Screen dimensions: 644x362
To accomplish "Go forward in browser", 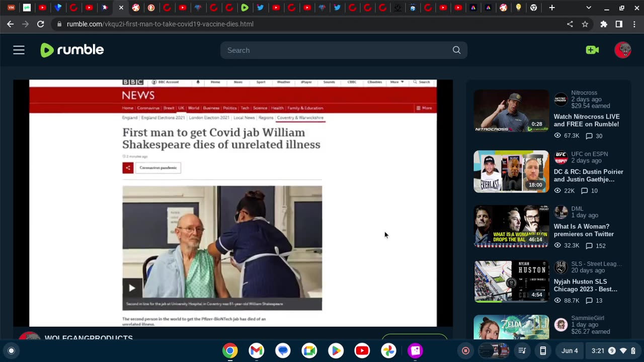I will pos(25,24).
